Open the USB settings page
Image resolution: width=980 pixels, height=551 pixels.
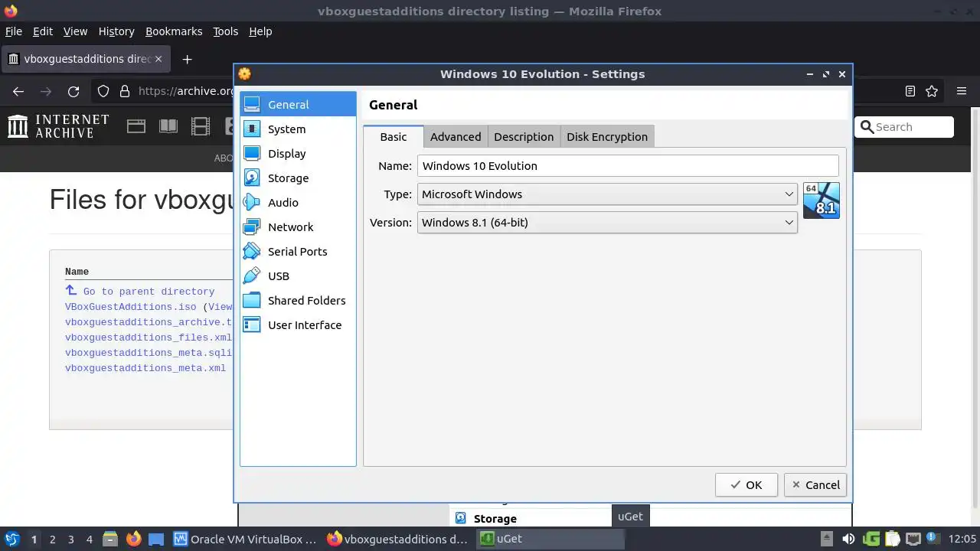(x=298, y=276)
